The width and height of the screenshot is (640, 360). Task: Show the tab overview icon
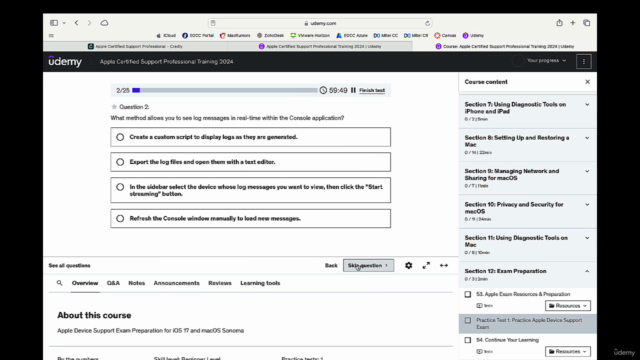point(587,23)
